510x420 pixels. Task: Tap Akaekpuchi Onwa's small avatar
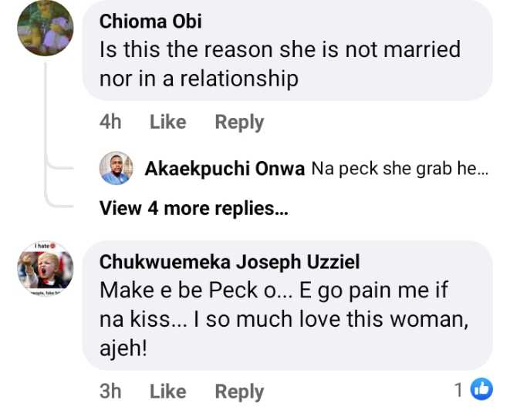pos(117,168)
